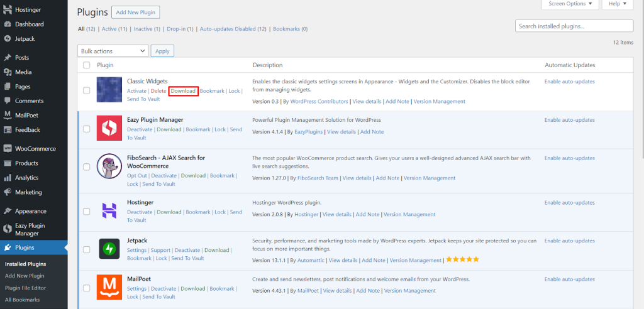Click the Pages sidebar icon
The height and width of the screenshot is (309, 644).
[x=8, y=87]
